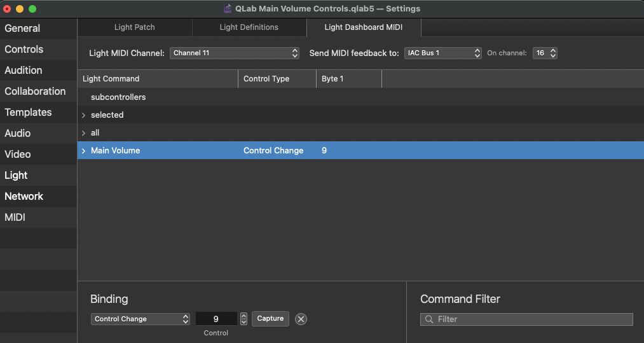Image resolution: width=644 pixels, height=343 pixels.
Task: Click Byte 1 value 9 in Main Volume row
Action: tap(324, 151)
